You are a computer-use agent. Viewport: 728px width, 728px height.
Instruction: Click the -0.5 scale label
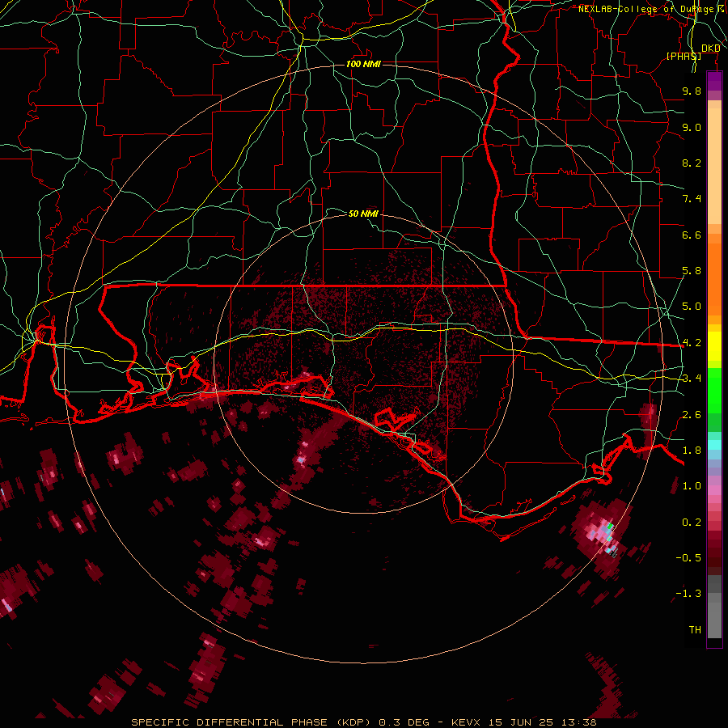pos(688,558)
